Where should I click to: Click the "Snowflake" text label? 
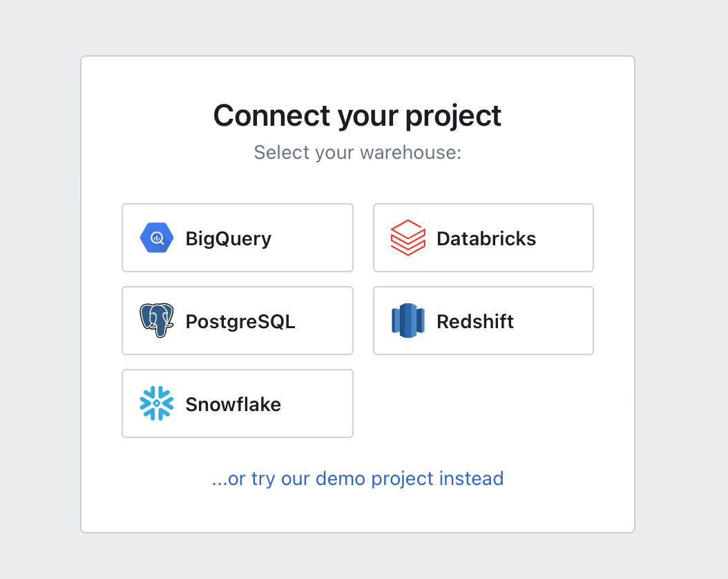coord(233,405)
